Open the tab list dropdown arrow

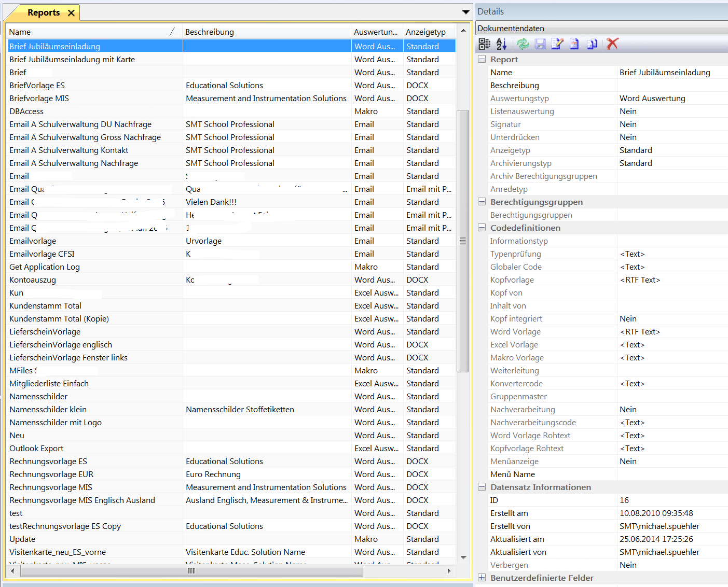pyautogui.click(x=465, y=12)
